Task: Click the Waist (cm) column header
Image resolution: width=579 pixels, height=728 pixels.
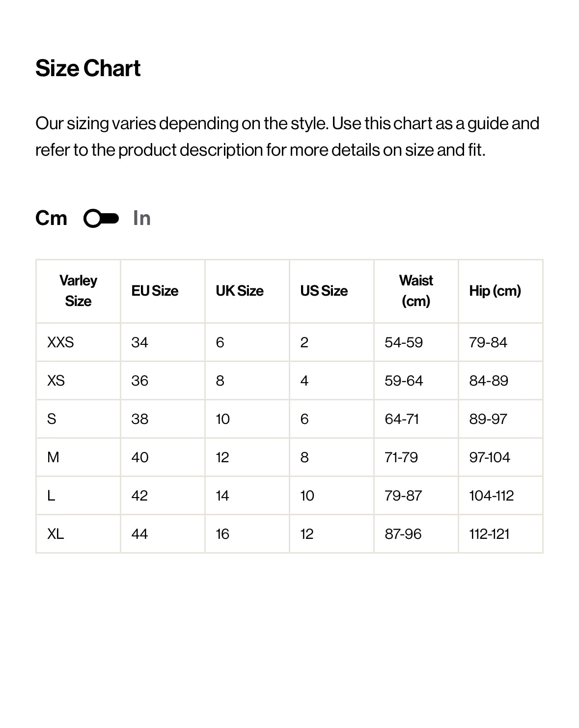Action: coord(416,291)
